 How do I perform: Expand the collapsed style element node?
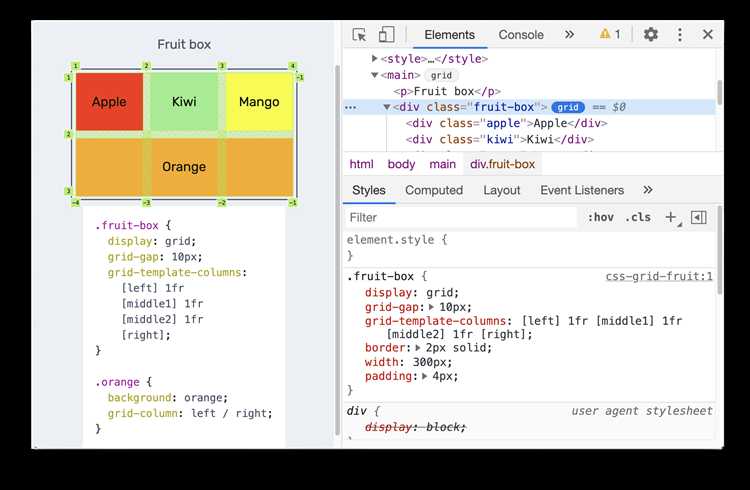click(x=375, y=58)
